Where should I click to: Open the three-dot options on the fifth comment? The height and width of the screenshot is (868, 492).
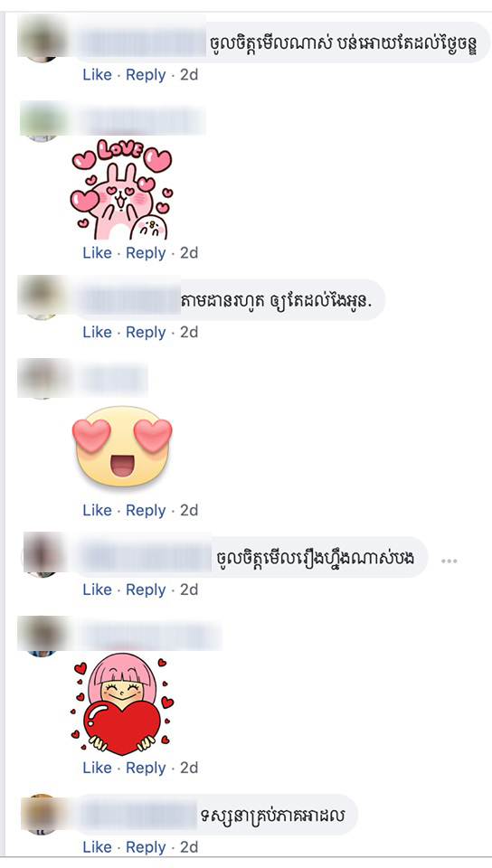449,561
